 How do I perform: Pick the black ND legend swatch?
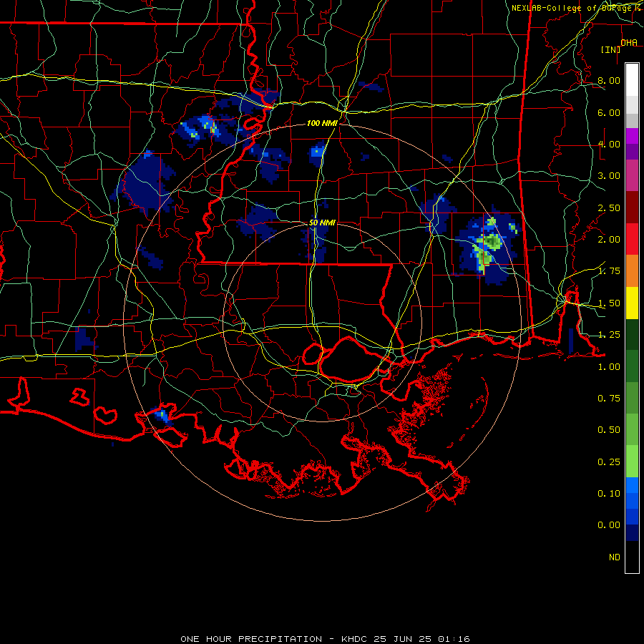tap(632, 557)
